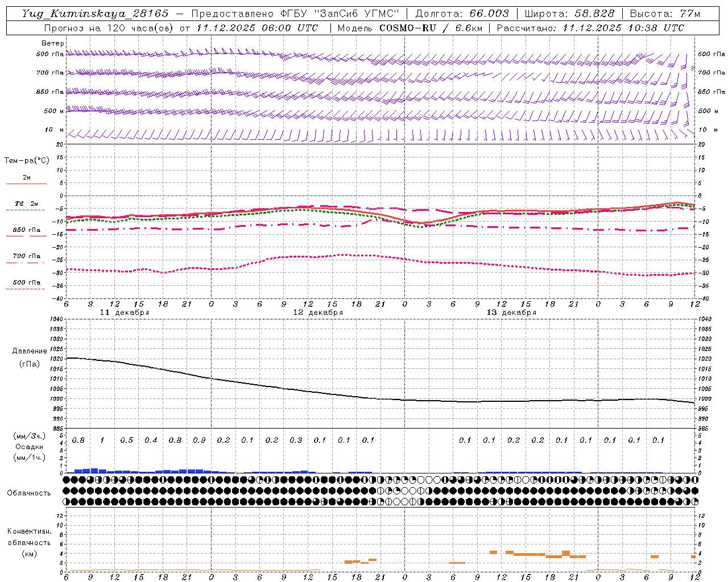Screen dimensions: 728x582
Task: Click the Тем-ра(°C) panel label
Action: (x=27, y=161)
